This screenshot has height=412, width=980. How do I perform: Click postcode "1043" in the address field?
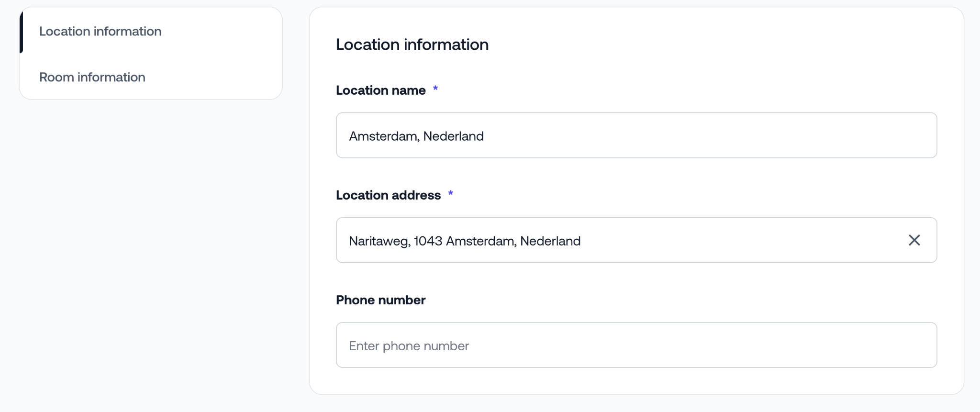[428, 241]
